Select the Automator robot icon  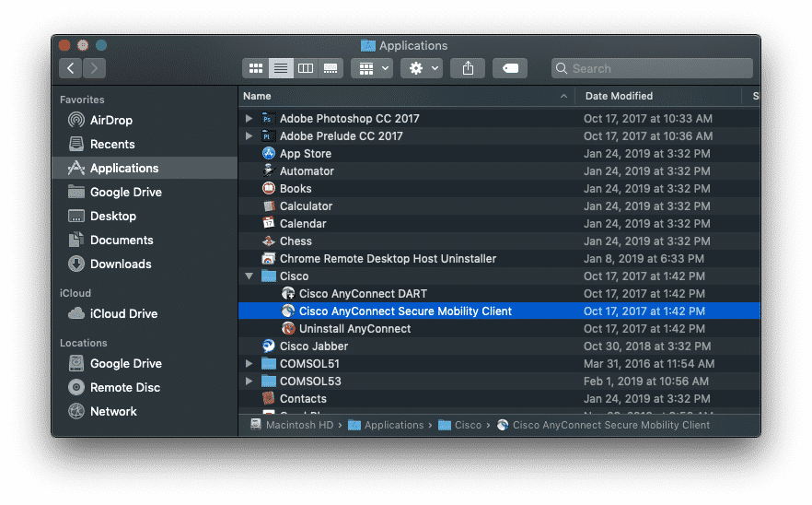tap(268, 171)
